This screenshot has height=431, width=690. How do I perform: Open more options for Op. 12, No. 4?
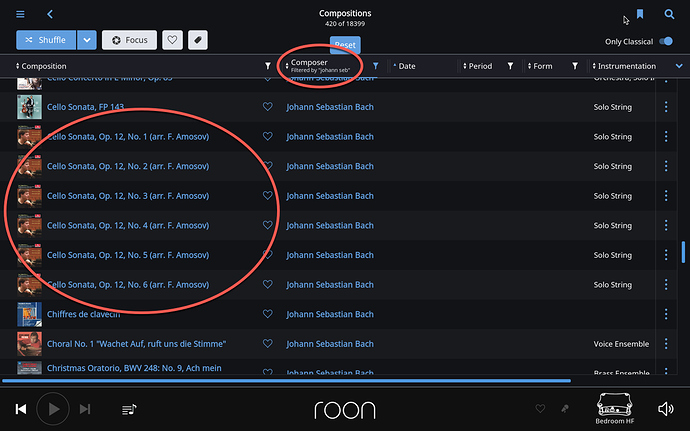tap(666, 225)
